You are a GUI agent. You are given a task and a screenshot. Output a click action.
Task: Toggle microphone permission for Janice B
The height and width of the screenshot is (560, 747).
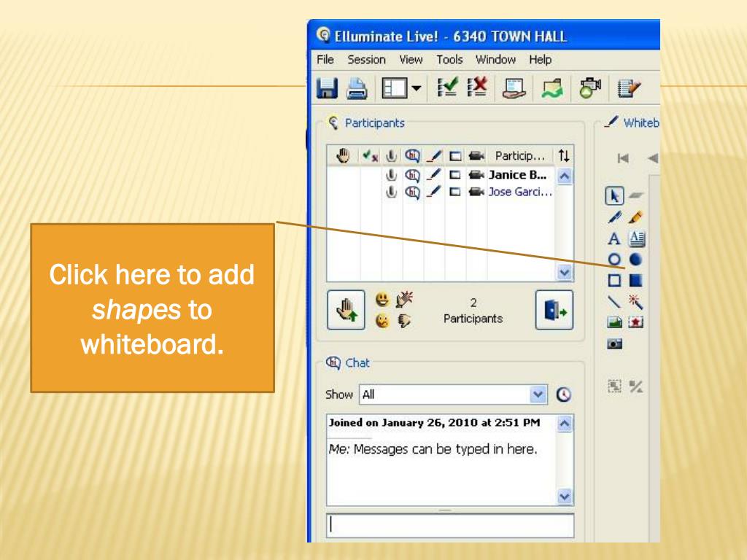391,175
